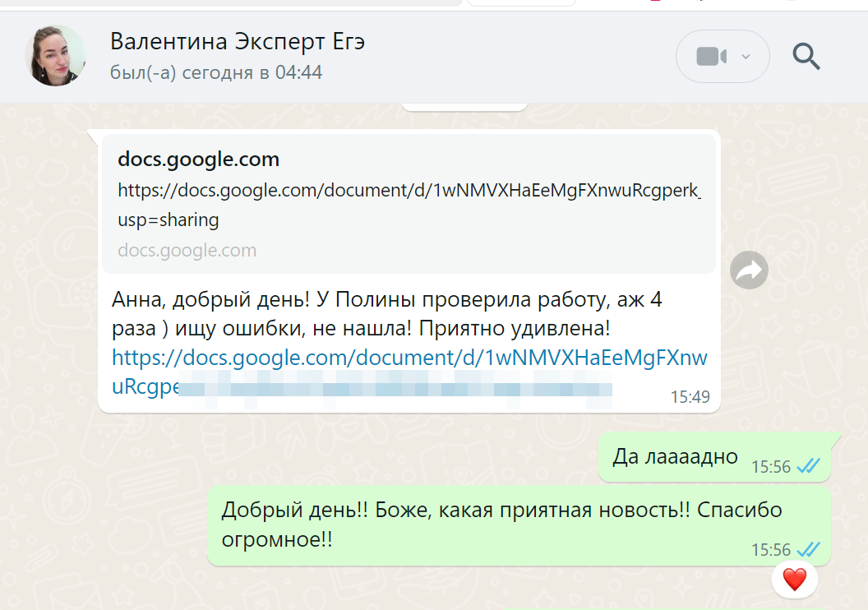Image resolution: width=868 pixels, height=610 pixels.
Task: Click the "usp=sharing" text in link preview
Action: click(x=169, y=220)
